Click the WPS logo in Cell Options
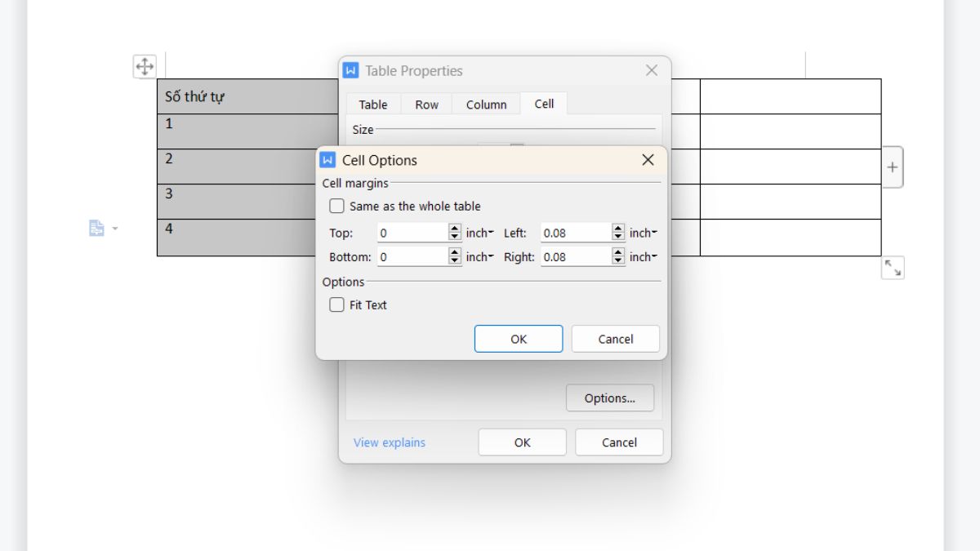The height and width of the screenshot is (551, 980). 328,160
